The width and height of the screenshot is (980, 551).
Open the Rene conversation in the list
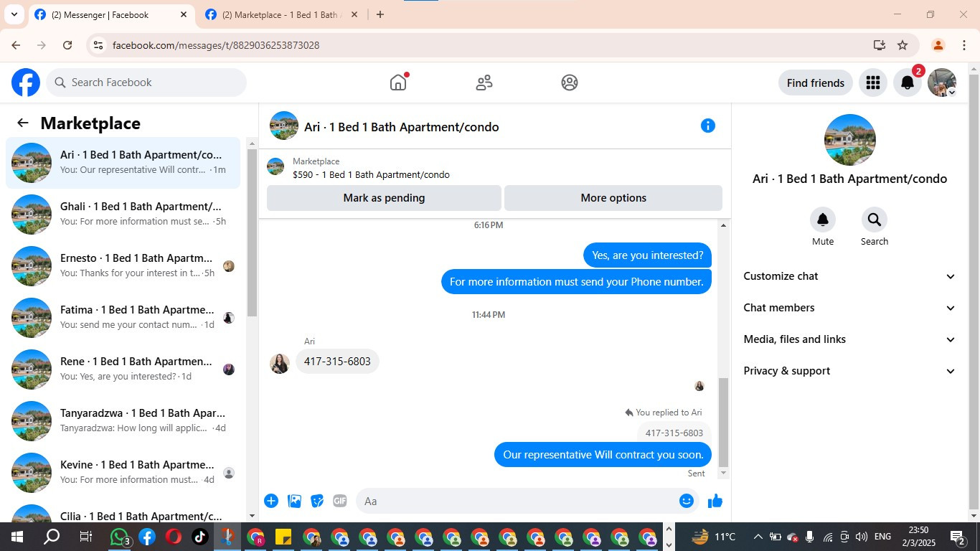[123, 369]
